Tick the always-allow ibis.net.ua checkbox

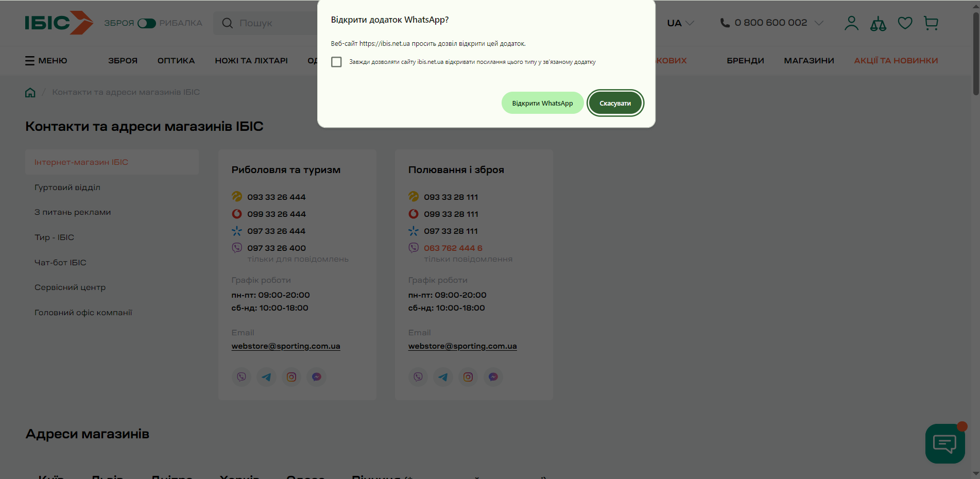click(x=336, y=62)
